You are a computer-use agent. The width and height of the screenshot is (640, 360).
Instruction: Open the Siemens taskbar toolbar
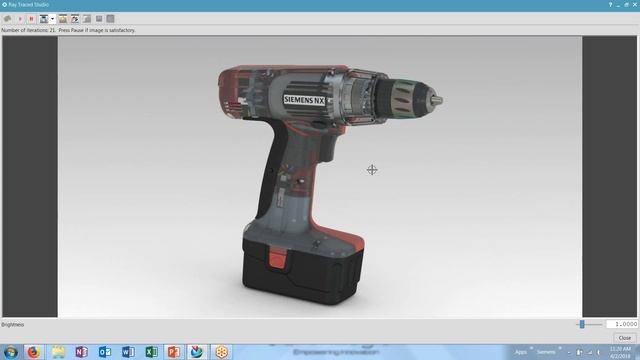point(546,352)
